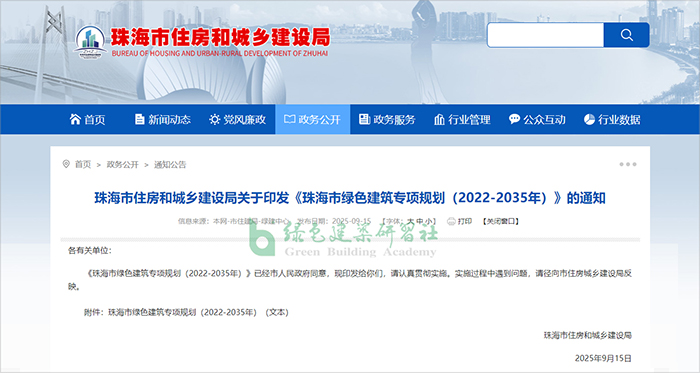Click the sun icon beside 党风廉政

pos(215,119)
